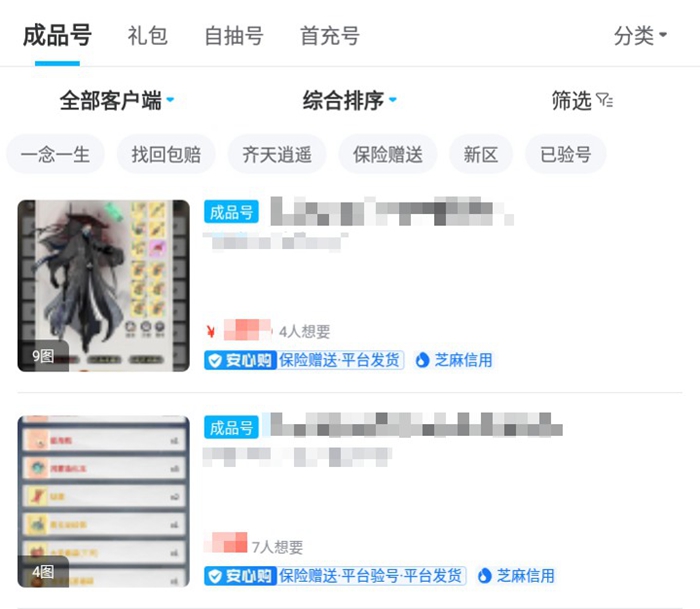Click the 芝麻信用 droplet icon on second listing
Screen dimensions: 700x609
[x=484, y=576]
